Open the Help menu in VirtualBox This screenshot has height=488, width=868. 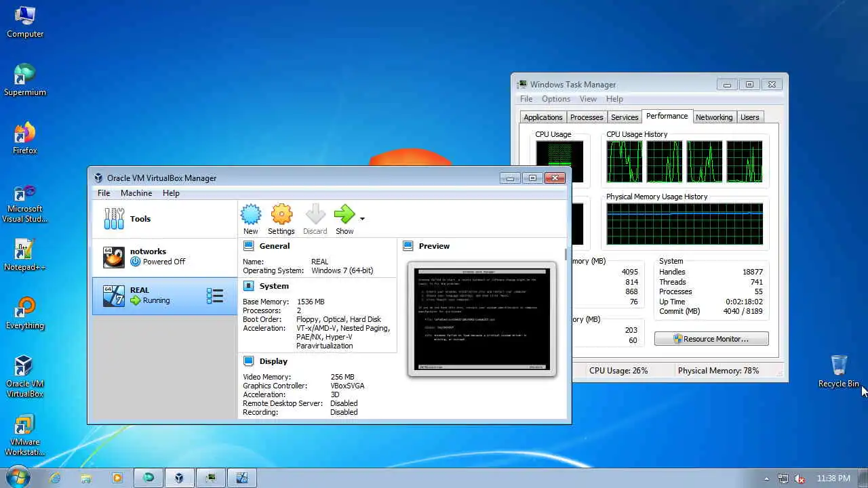[171, 193]
